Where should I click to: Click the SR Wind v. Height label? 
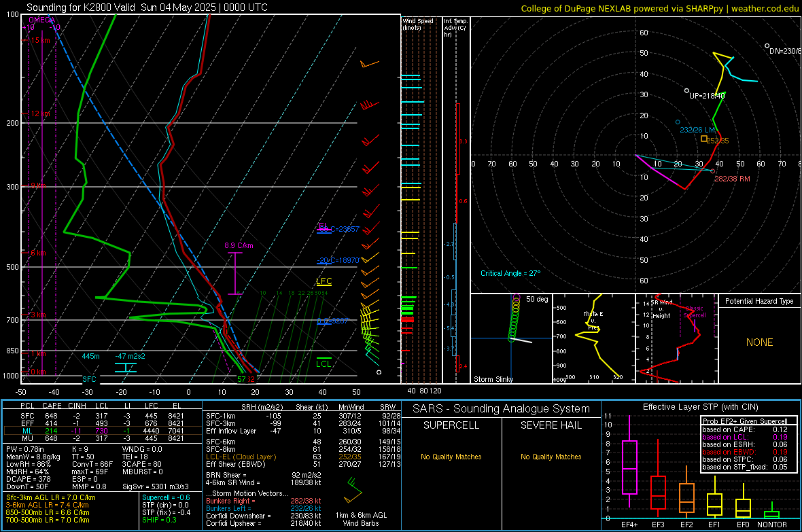tap(661, 309)
